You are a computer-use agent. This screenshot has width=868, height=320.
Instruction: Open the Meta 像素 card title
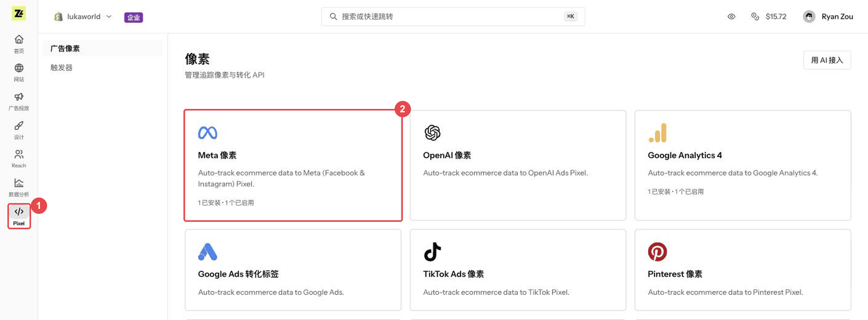(x=217, y=155)
